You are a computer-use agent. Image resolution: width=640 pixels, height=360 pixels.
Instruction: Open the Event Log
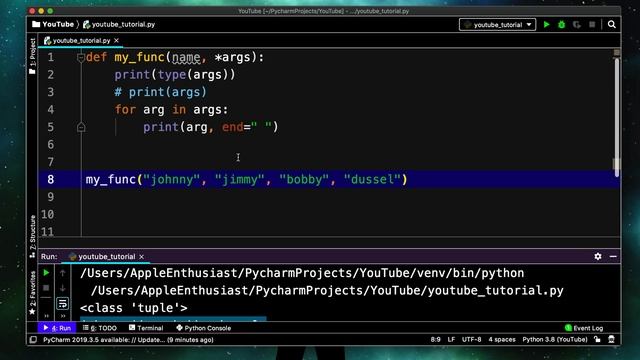(584, 328)
